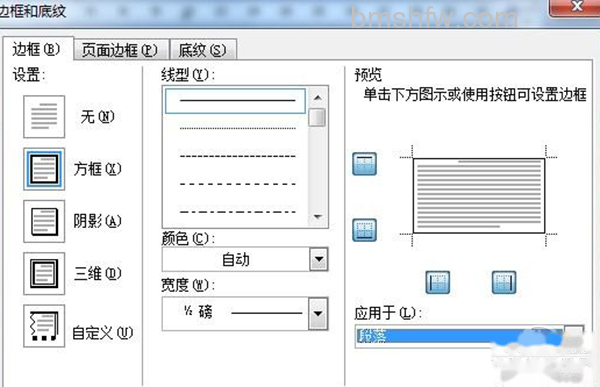
Task: Click the paragraph preview diagram
Action: click(479, 196)
